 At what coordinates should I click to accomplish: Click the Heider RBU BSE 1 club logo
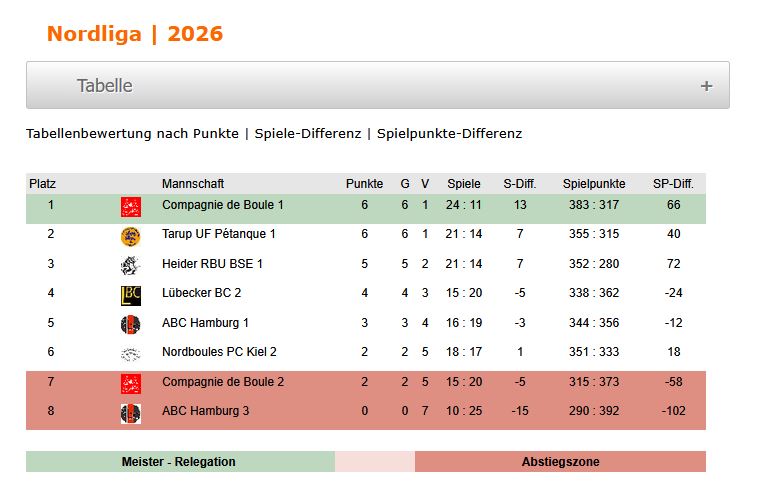pos(130,266)
